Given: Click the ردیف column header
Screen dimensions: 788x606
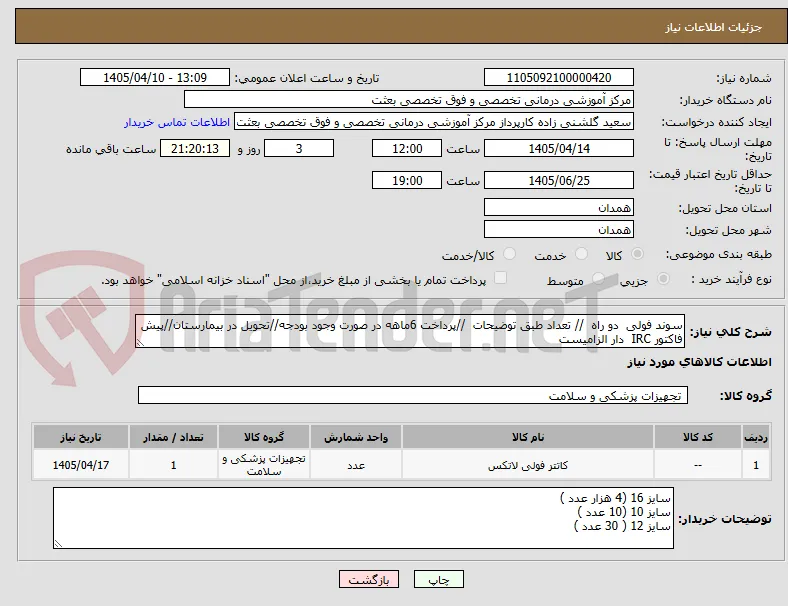Looking at the screenshot, I should [755, 437].
